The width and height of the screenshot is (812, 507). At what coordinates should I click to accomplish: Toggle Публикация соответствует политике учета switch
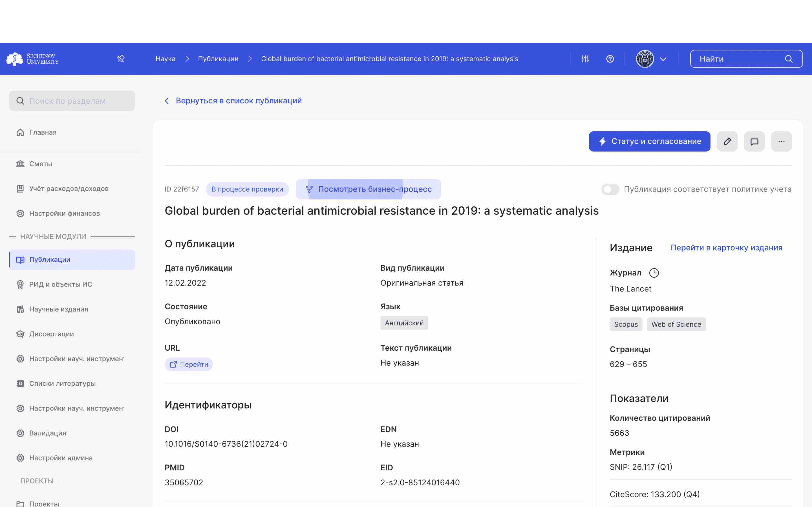[610, 189]
